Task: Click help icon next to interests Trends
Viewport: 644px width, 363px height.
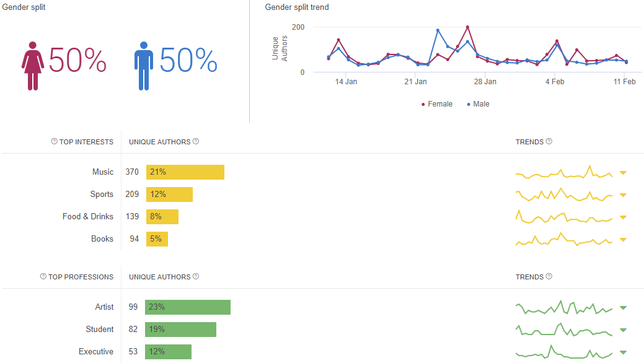Action: point(549,141)
